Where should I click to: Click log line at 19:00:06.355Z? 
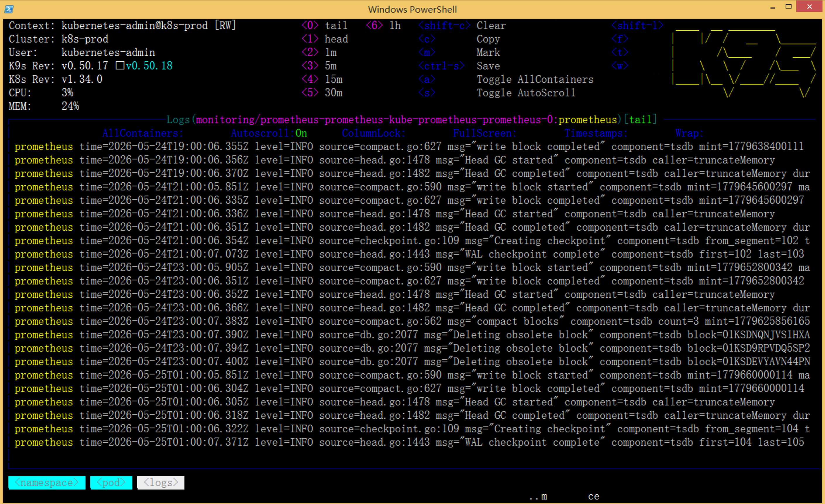tap(409, 146)
